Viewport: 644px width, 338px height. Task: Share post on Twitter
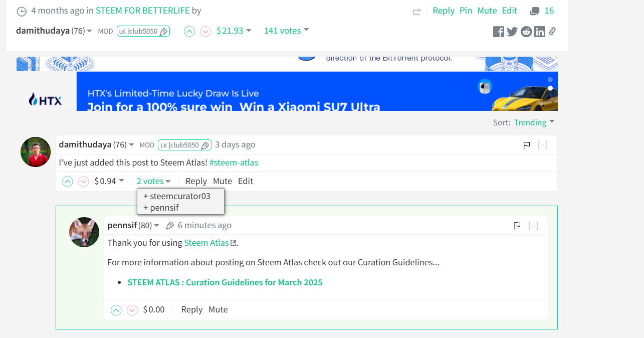[512, 32]
